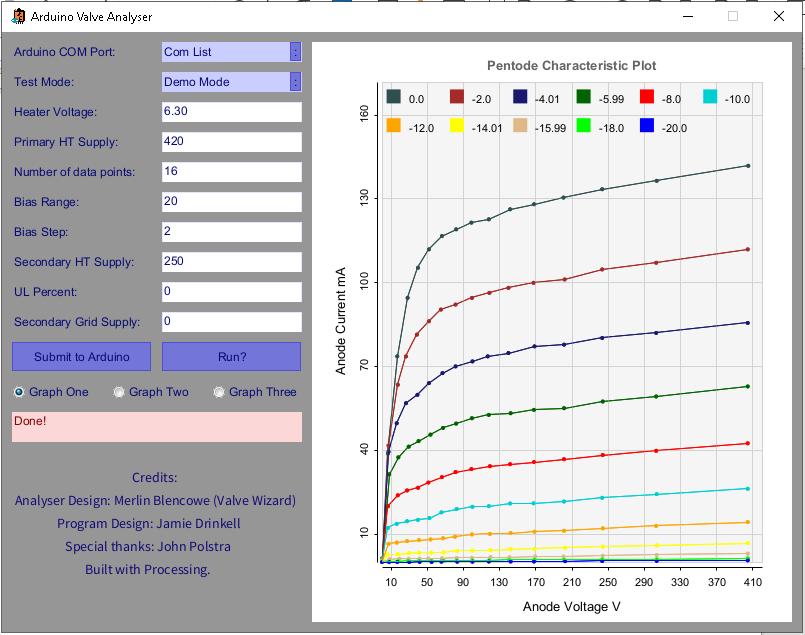Select the UL Percent input field
This screenshot has width=805, height=635.
tap(231, 292)
